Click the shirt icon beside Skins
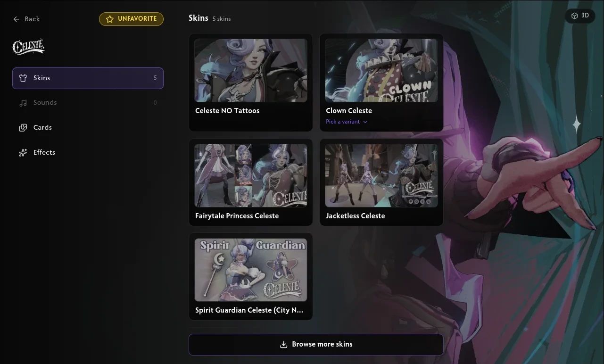Viewport: 604px width, 364px height. (x=23, y=78)
